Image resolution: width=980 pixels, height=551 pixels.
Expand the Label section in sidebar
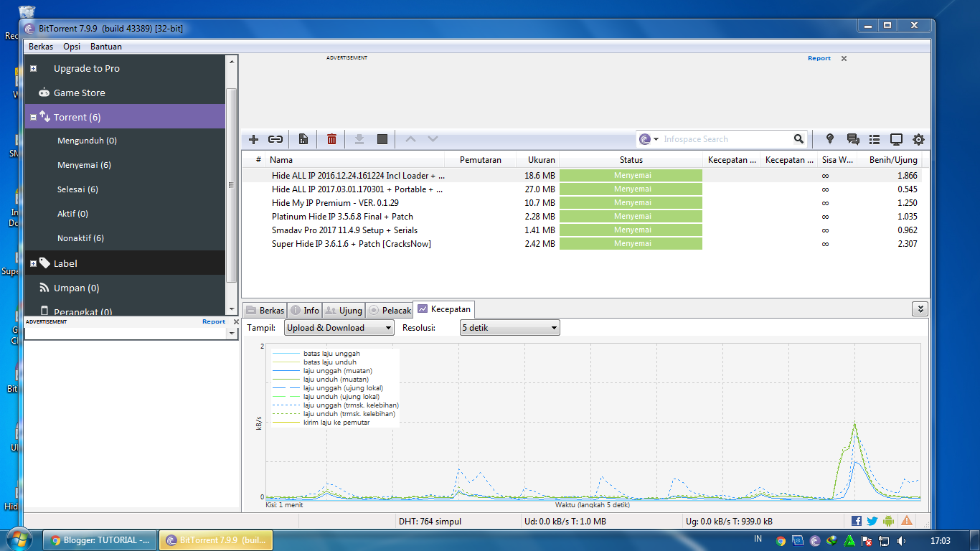(32, 263)
